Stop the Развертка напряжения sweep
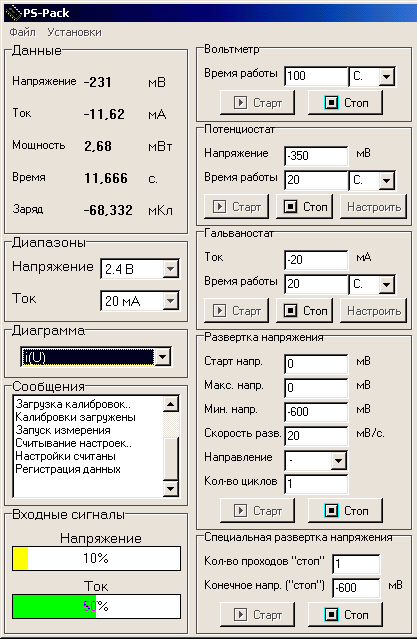Screen dimensions: 417x639 (x=345, y=510)
